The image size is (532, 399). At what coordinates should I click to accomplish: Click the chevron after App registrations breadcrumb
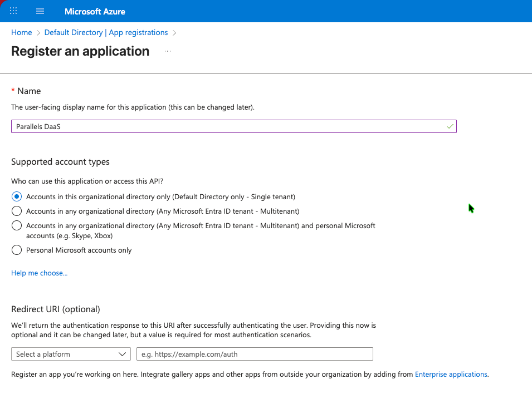pos(174,33)
